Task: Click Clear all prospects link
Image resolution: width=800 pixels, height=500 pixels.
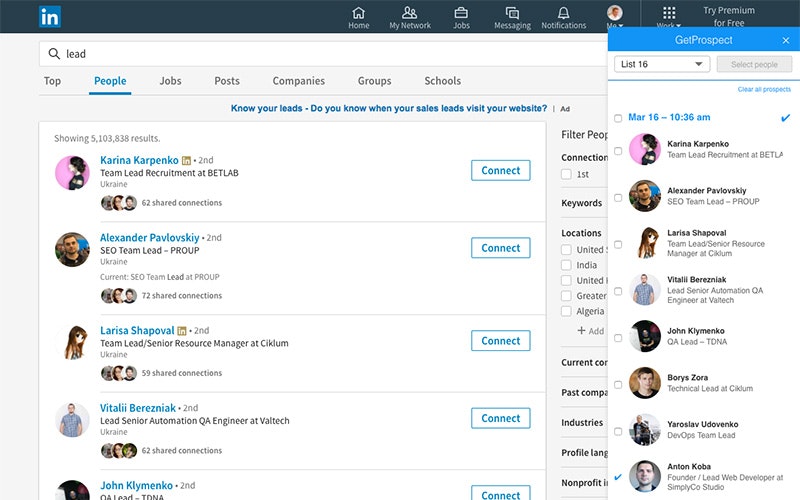Action: (x=764, y=89)
